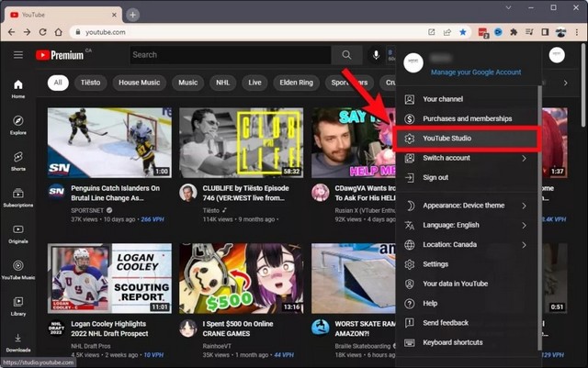Click RainhoeVT channel avatar
Screen dimensions: 588x368
187,328
